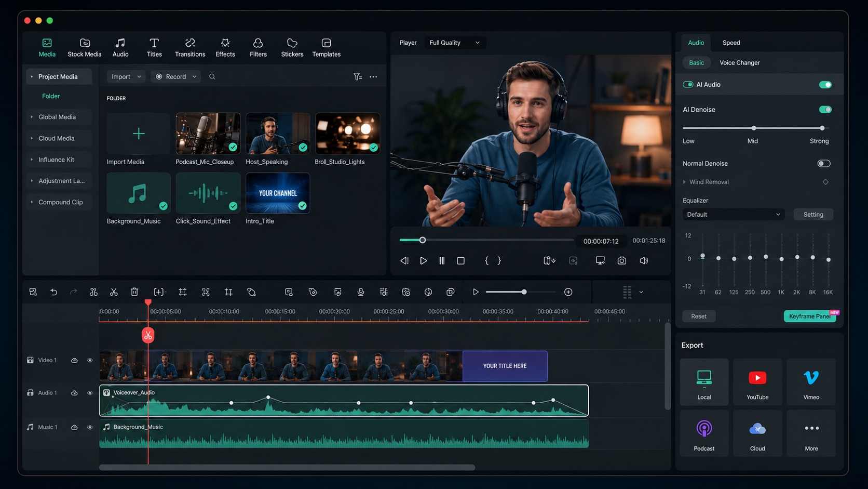This screenshot has height=489, width=868.
Task: Expand the Wind Removal section
Action: coord(685,182)
